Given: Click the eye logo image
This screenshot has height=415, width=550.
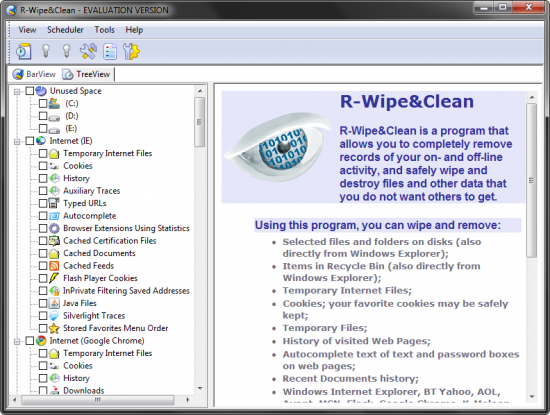Looking at the screenshot, I should (279, 148).
